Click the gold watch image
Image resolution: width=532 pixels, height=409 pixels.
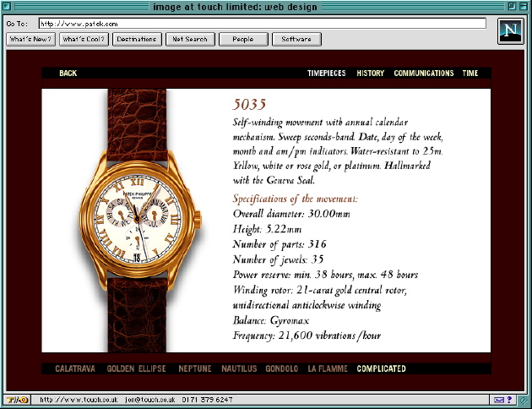pyautogui.click(x=139, y=221)
